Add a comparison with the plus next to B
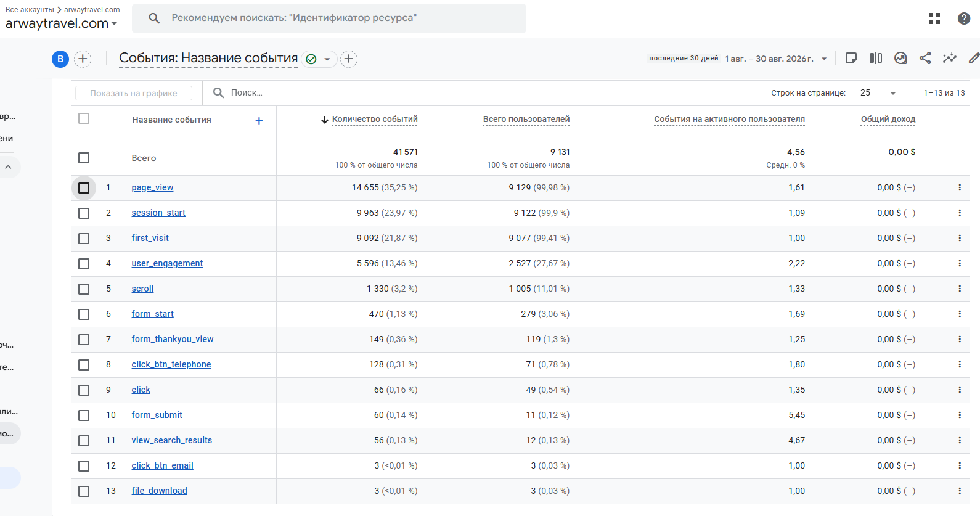Screen dimensions: 980x516 [83, 59]
